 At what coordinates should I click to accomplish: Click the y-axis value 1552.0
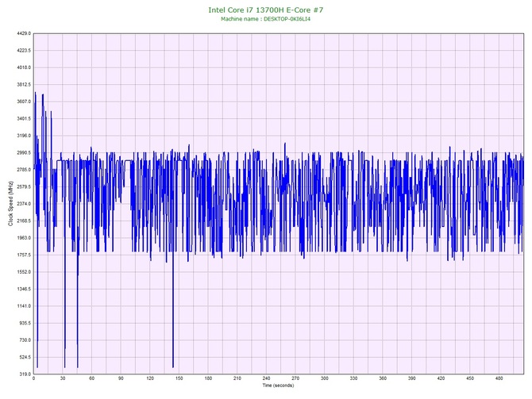point(24,272)
